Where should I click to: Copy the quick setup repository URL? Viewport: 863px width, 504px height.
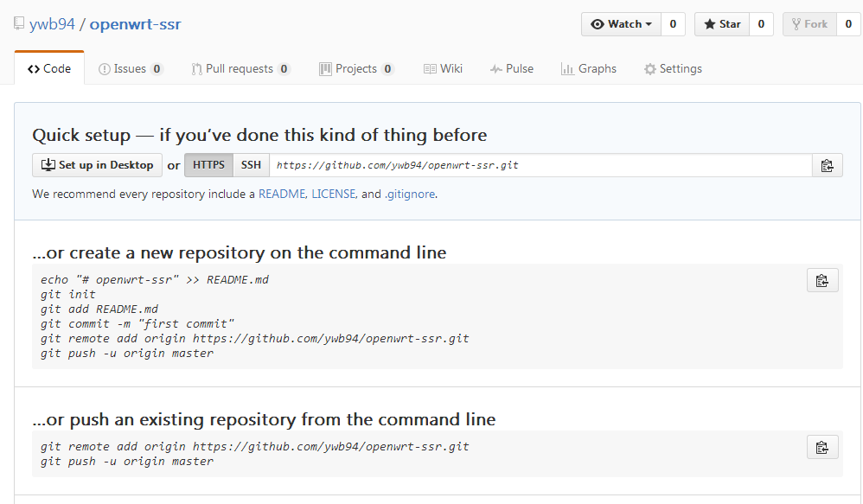pyautogui.click(x=828, y=165)
